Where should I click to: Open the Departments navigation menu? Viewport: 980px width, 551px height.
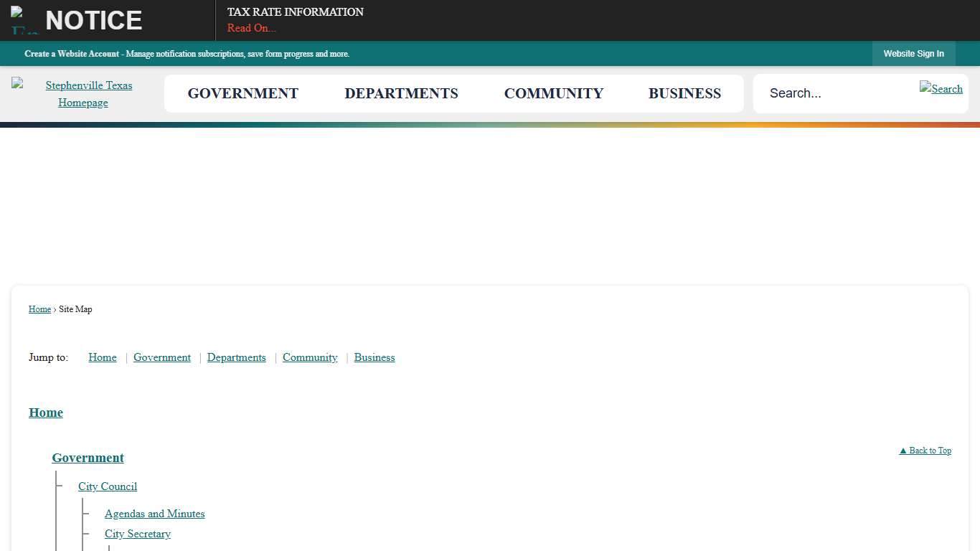[401, 94]
